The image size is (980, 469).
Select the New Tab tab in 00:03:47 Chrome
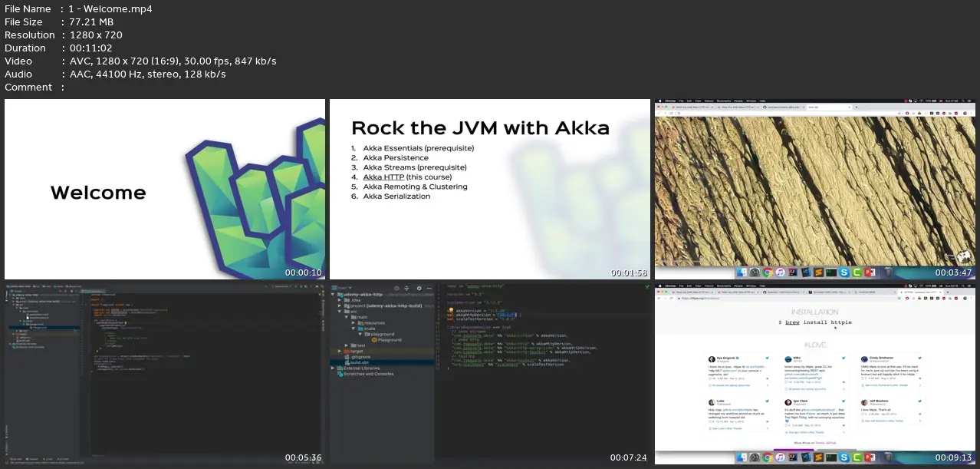(x=829, y=107)
